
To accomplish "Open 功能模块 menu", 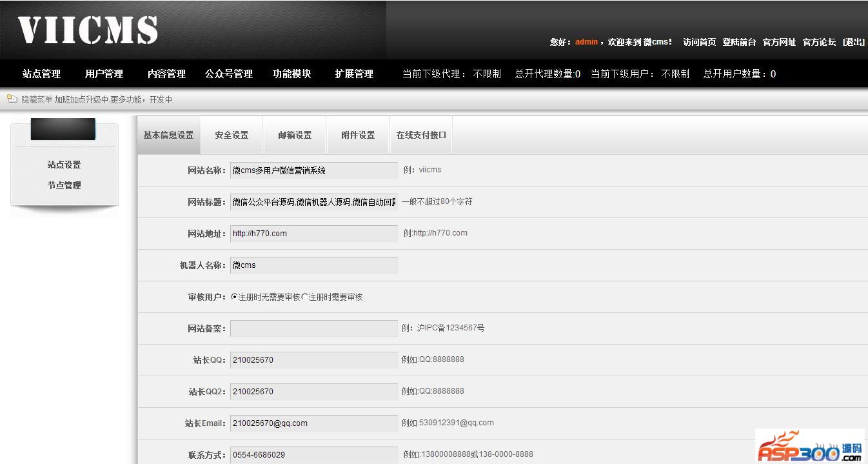I will coord(291,74).
